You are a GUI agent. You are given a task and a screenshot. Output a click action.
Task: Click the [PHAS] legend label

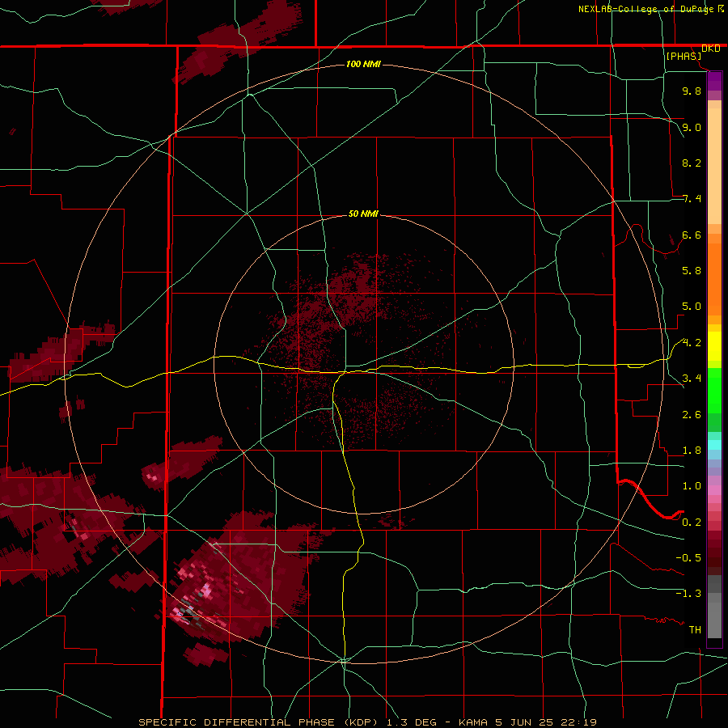pos(684,57)
